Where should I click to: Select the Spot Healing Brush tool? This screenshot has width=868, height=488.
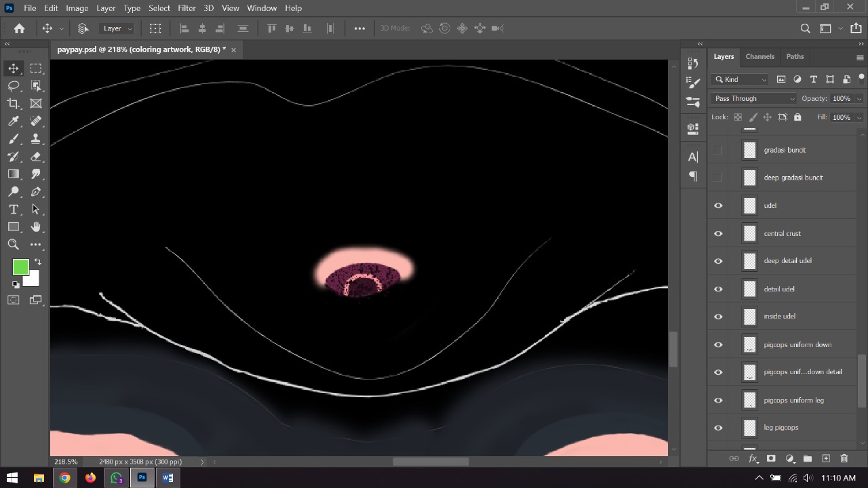click(36, 121)
